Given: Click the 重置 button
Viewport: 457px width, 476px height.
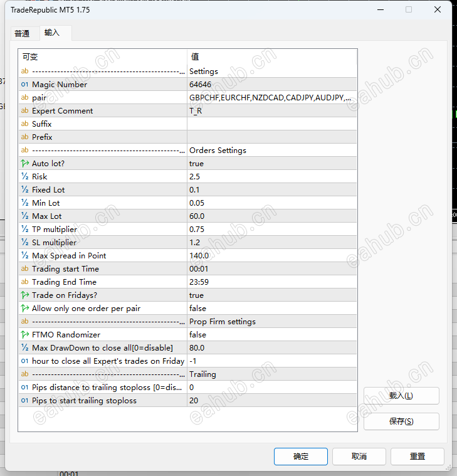Looking at the screenshot, I should click(x=418, y=457).
